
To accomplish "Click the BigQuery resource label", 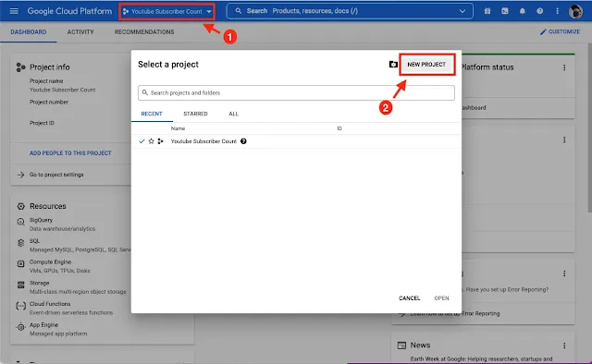I will [x=41, y=220].
